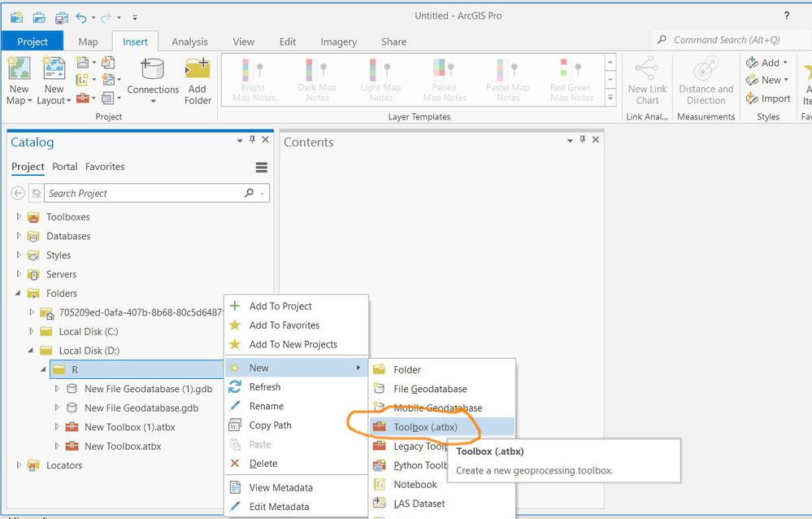
Task: Open the Catalog pane hamburger menu
Action: [262, 167]
